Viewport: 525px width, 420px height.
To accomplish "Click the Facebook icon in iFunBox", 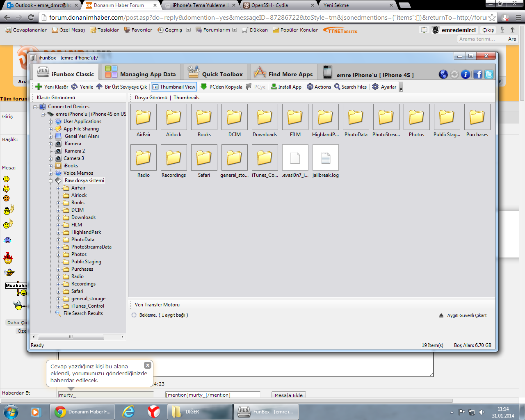I will click(477, 74).
